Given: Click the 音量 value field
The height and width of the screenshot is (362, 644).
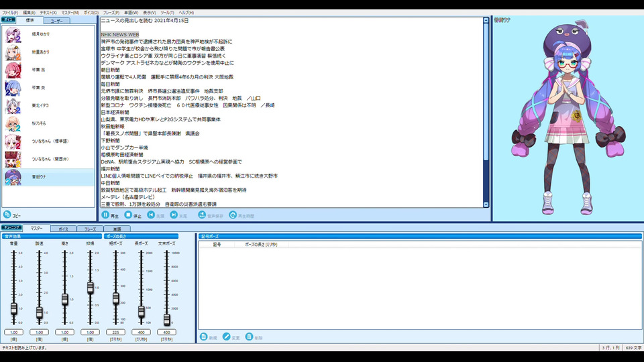Looking at the screenshot, I should (13, 332).
